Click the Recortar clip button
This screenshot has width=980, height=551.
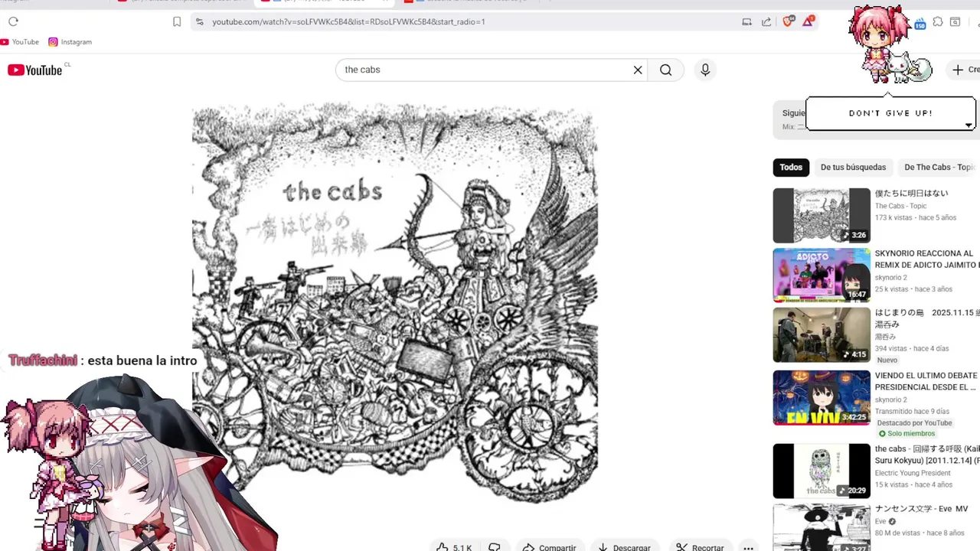click(699, 547)
